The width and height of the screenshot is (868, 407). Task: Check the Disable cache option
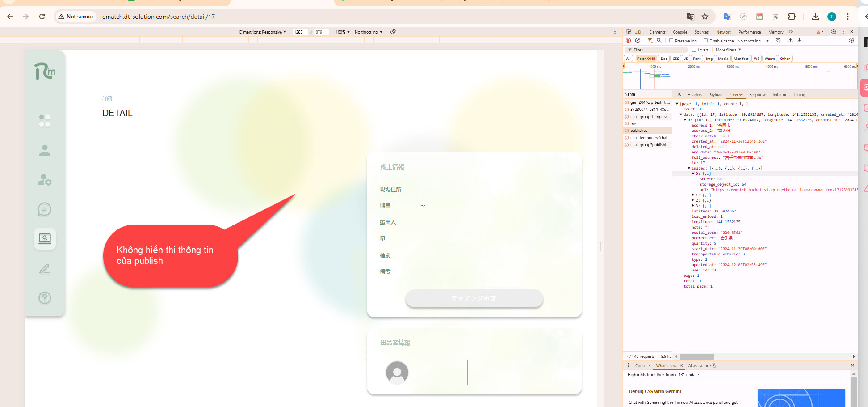706,41
